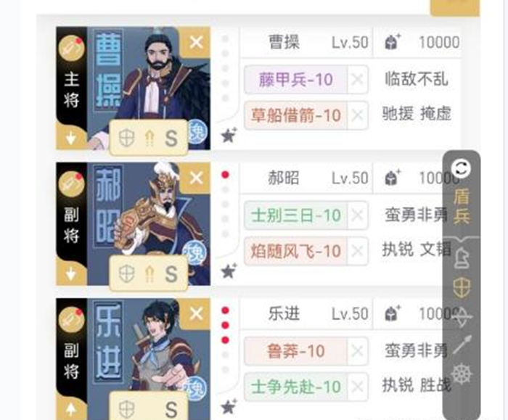Viewport: 508px width, 420px height.
Task: Clear the 藤甲兵-10 skill
Action: point(357,79)
